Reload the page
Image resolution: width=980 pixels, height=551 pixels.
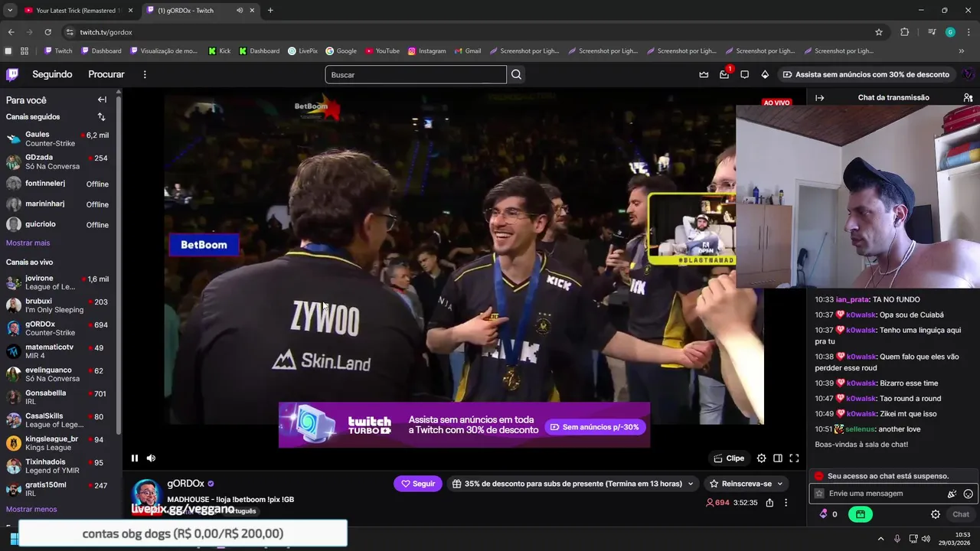[47, 32]
